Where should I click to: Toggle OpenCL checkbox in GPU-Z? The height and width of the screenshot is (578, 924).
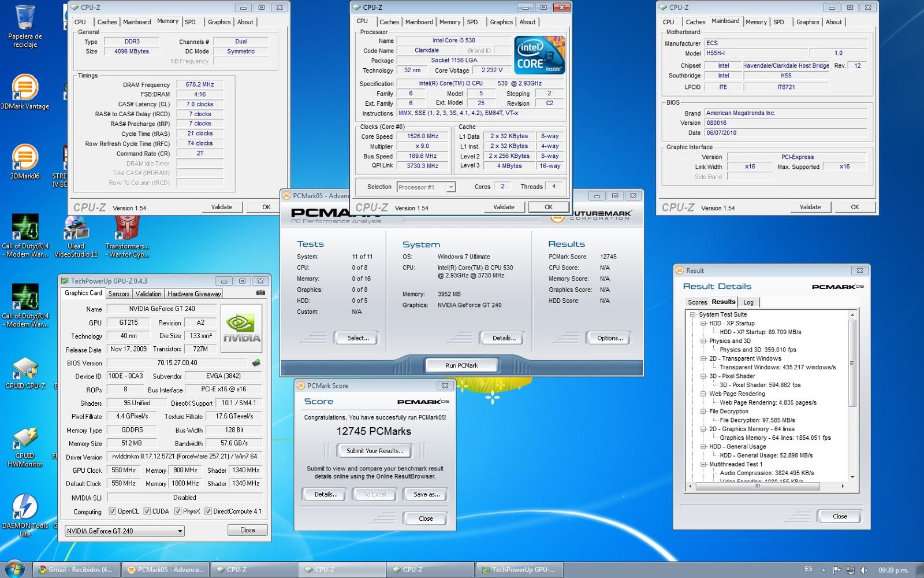(113, 512)
